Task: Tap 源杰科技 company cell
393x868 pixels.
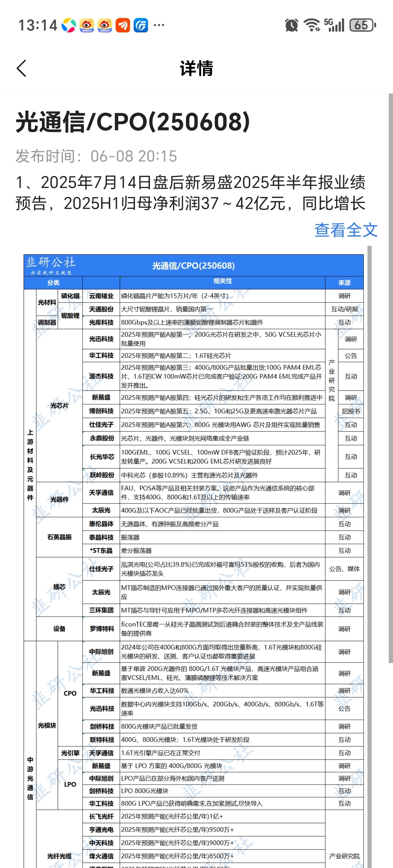Action: [101, 376]
